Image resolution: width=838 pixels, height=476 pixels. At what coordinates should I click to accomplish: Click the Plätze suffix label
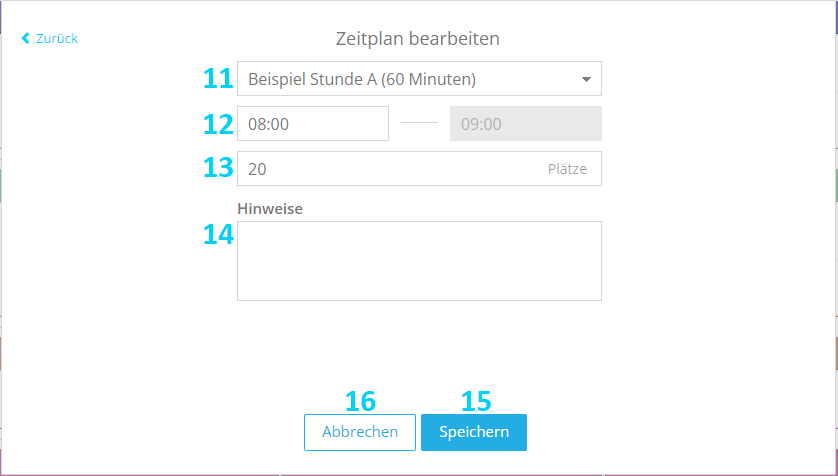click(x=567, y=169)
